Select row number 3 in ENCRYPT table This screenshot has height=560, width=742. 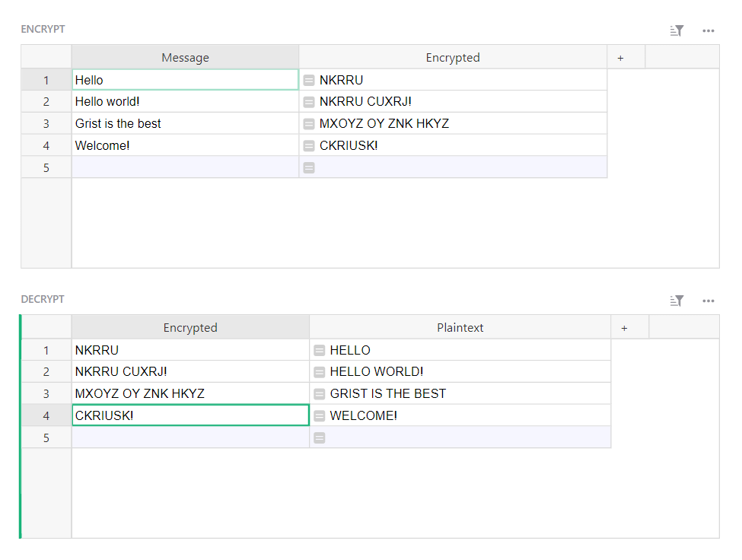(46, 123)
